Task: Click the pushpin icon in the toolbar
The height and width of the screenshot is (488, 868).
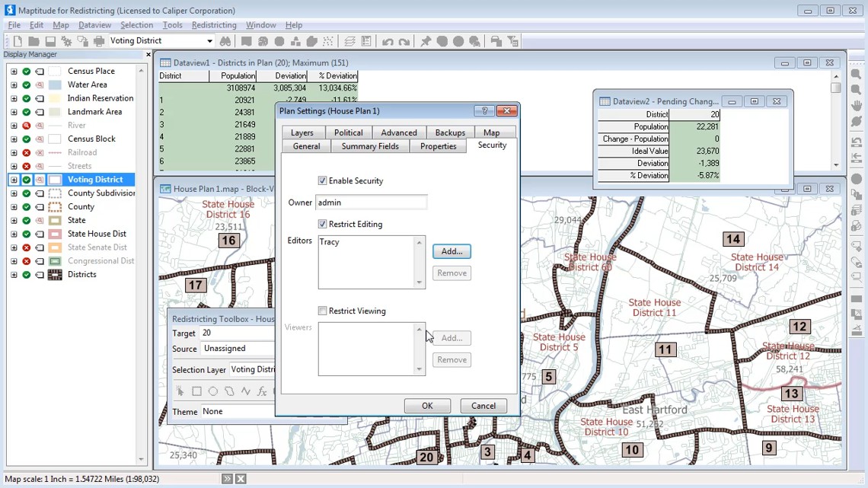Action: [426, 41]
